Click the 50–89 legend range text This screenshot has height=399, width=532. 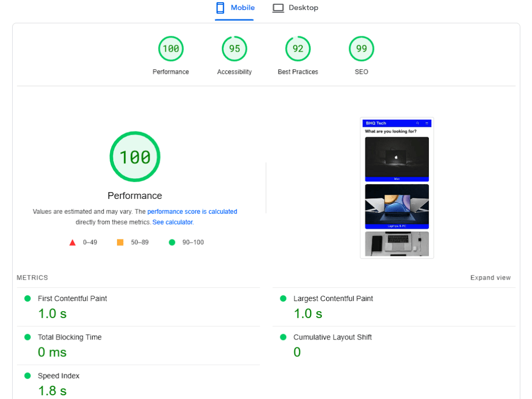(140, 243)
